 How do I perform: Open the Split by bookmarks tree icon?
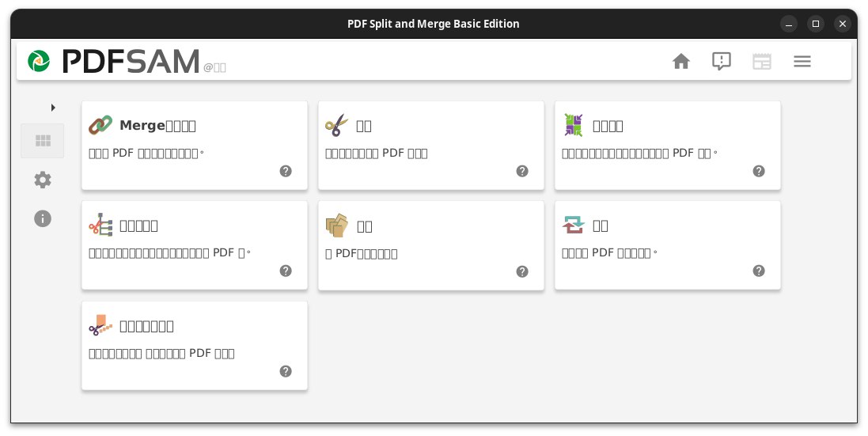pyautogui.click(x=100, y=226)
